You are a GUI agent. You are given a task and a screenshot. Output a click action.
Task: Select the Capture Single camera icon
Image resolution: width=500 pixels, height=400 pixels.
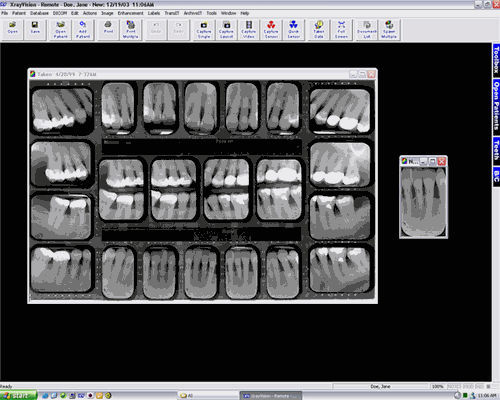click(204, 30)
